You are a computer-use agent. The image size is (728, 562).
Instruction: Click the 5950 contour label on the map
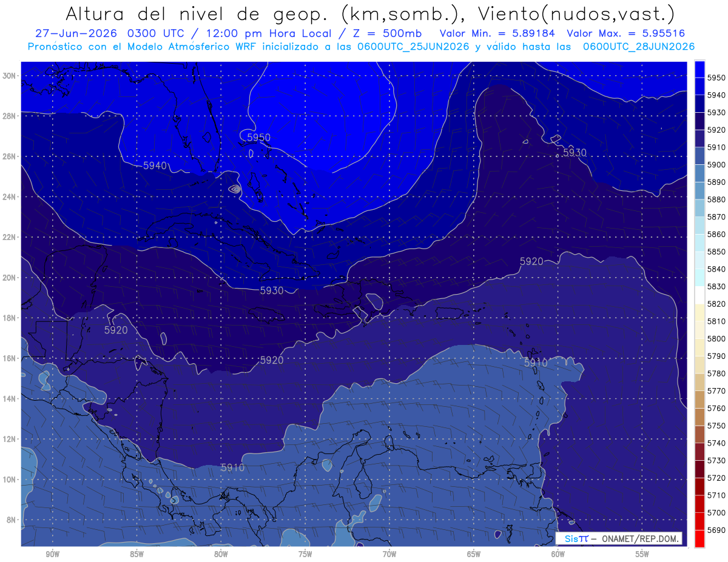click(x=258, y=138)
